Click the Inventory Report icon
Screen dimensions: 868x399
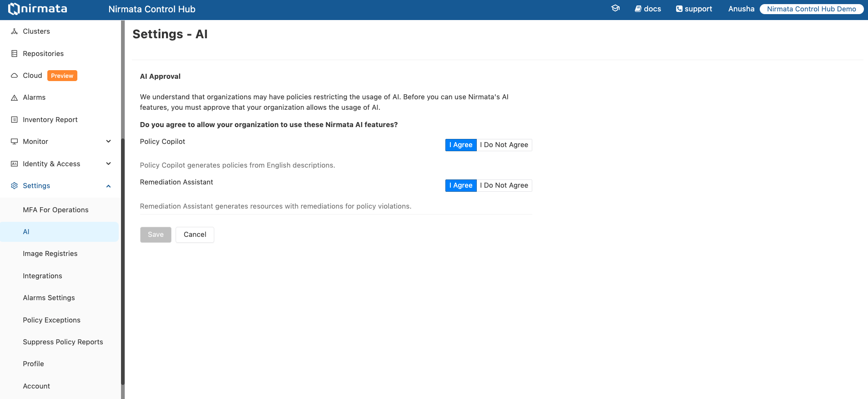(x=15, y=120)
